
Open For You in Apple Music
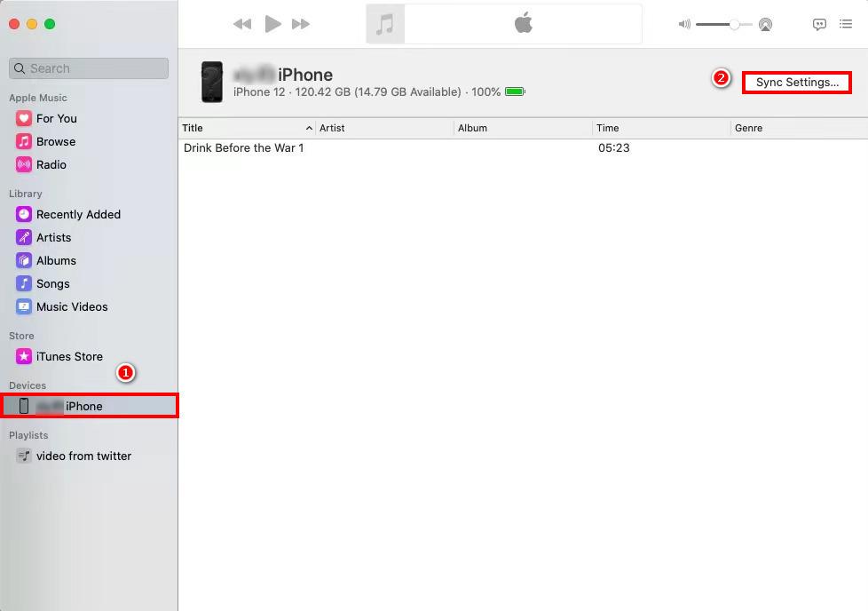[56, 118]
